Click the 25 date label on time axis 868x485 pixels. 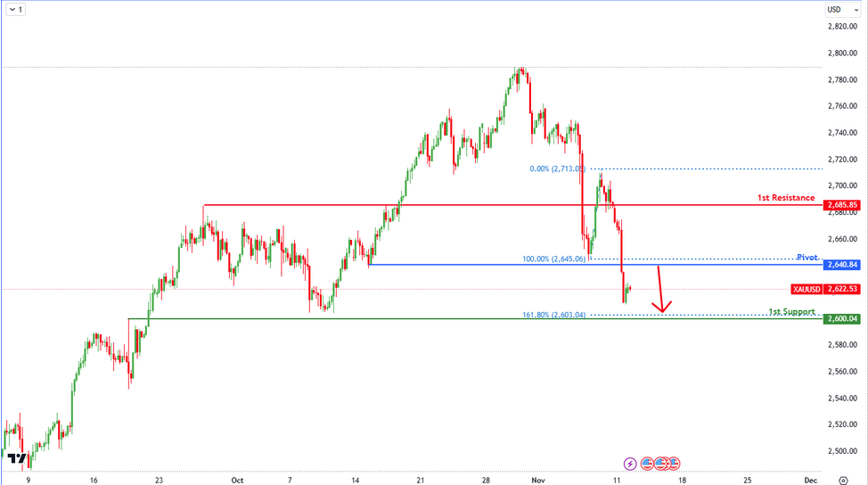748,480
